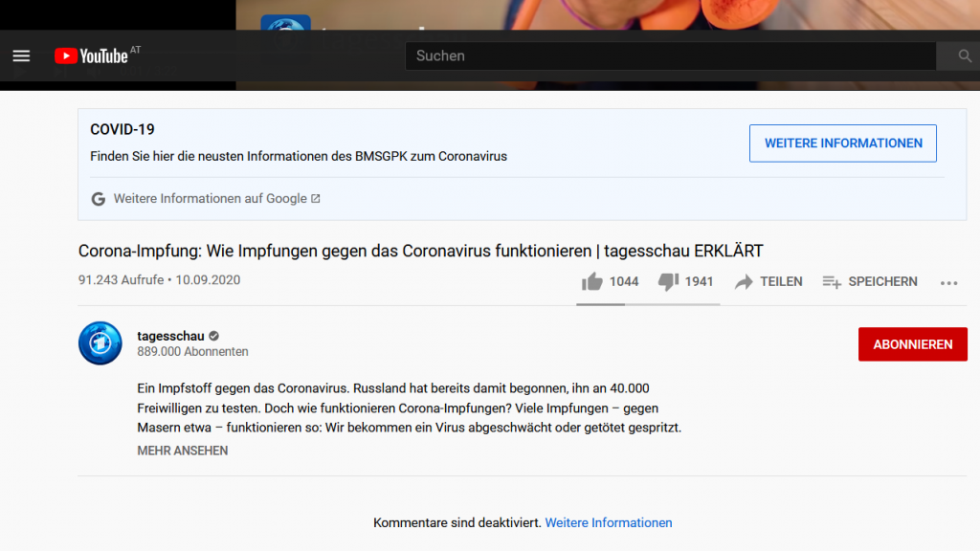980x551 pixels.
Task: Open WEITERE INFORMATIONEN about COVID-19
Action: (842, 143)
